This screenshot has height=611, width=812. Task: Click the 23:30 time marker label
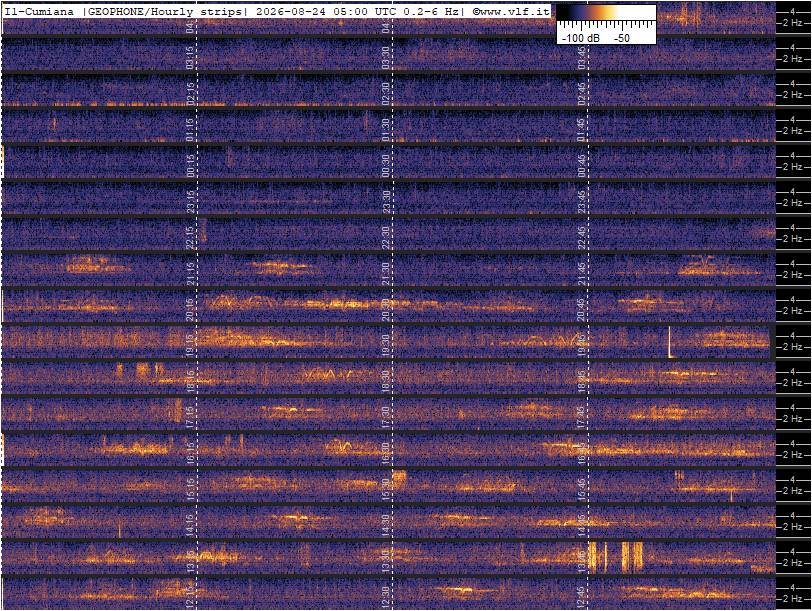pyautogui.click(x=386, y=201)
